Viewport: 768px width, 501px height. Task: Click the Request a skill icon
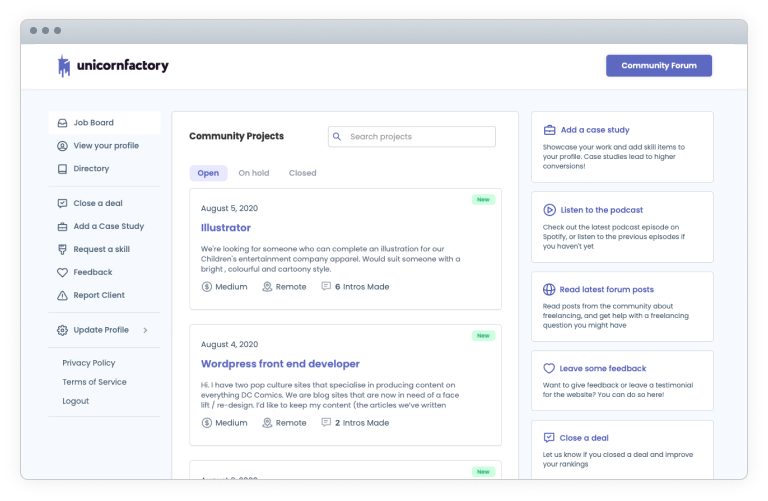(62, 249)
